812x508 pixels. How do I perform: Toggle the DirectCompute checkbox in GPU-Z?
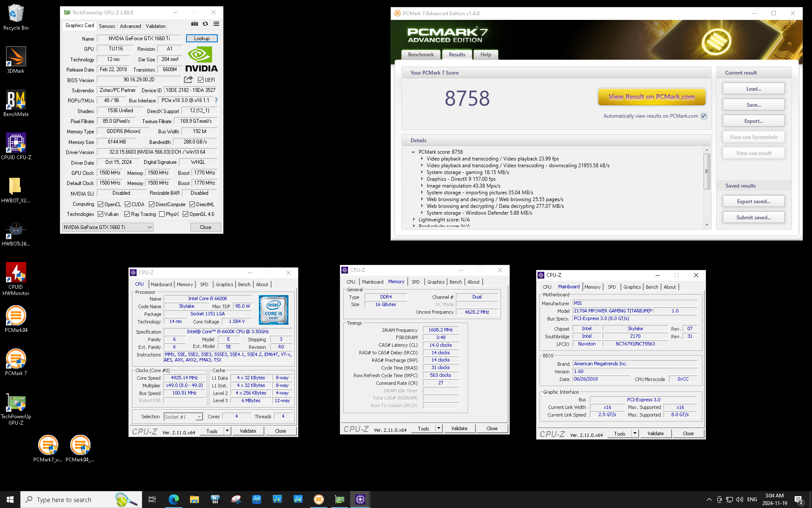(x=151, y=204)
